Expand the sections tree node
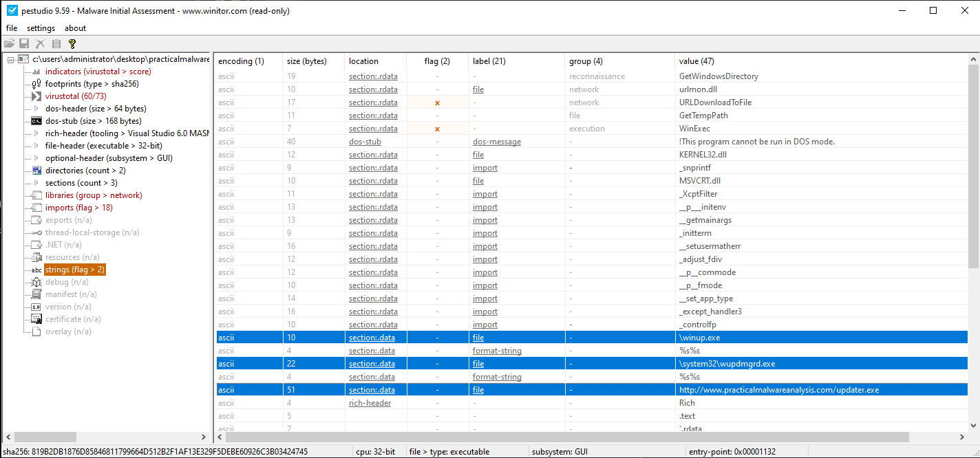This screenshot has height=458, width=980. pyautogui.click(x=36, y=183)
